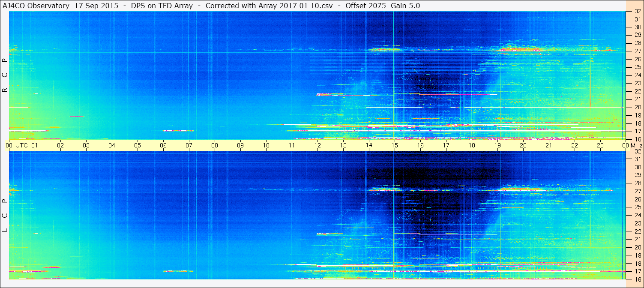644x288 pixels.
Task: Select the 22 hour marker on time axis
Action: [575, 145]
